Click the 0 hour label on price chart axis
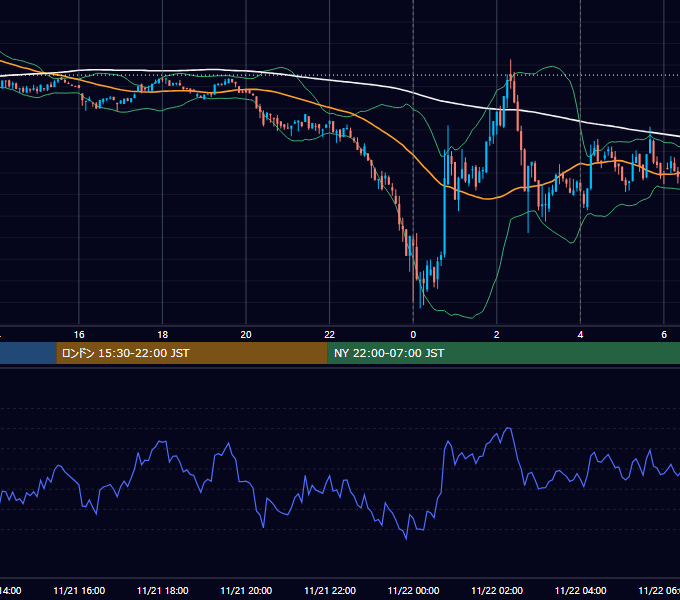The image size is (680, 600). 413,335
